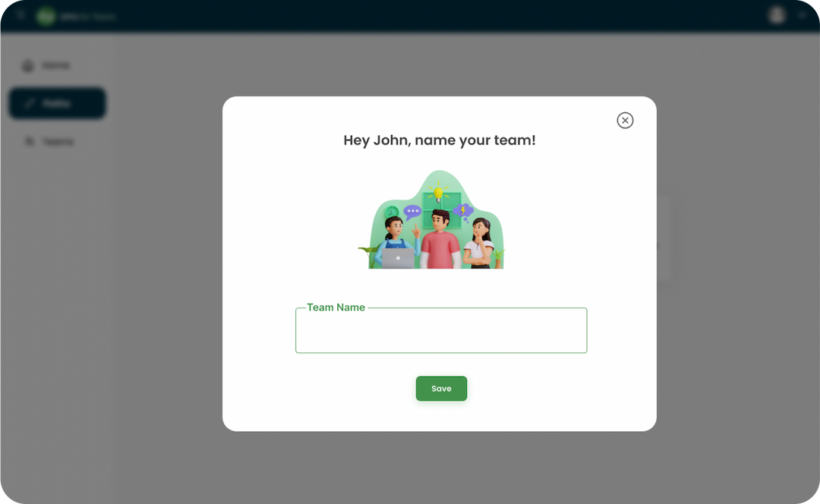Click the green circular app logo

coord(46,16)
